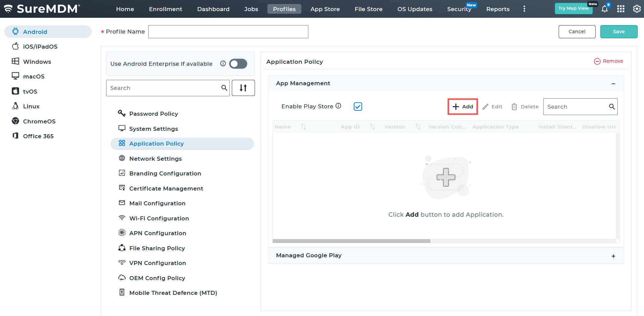Click Remove to delete Application Policy
644x316 pixels.
tap(608, 61)
